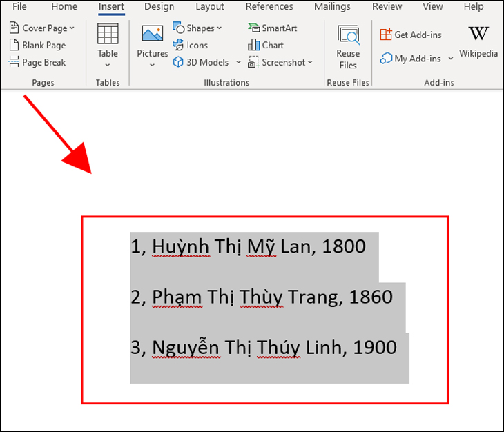Open the Design tab
This screenshot has height=432, width=504.
tap(159, 6)
